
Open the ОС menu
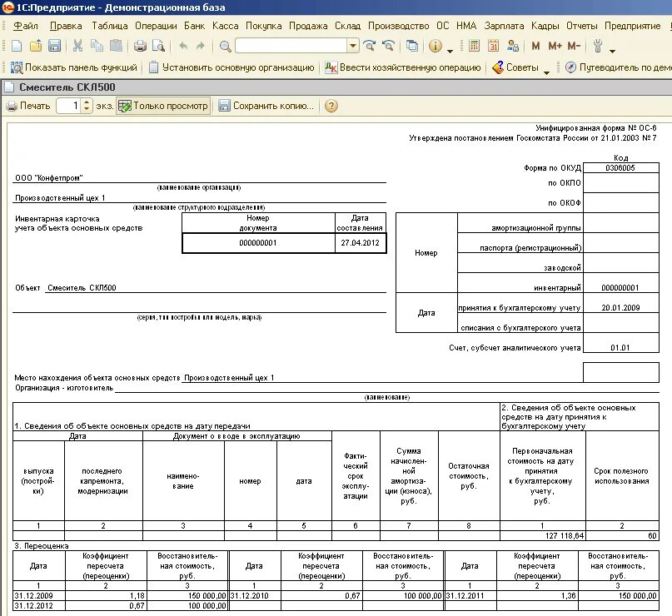[x=443, y=26]
